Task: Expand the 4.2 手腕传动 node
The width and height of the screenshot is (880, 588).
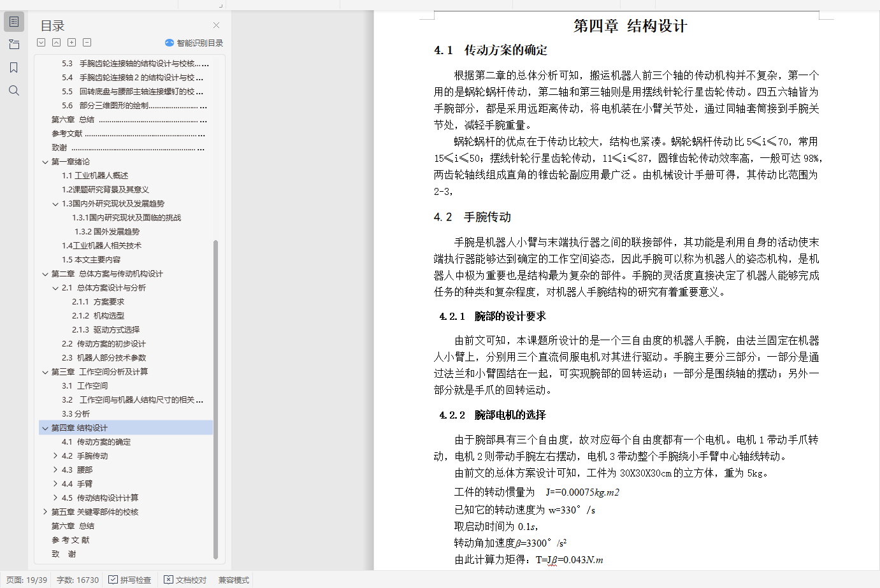Action: tap(55, 456)
